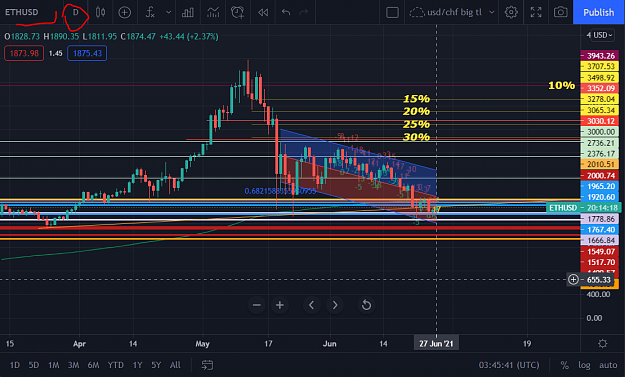
Task: Select the chart layout square icon
Action: 392,12
